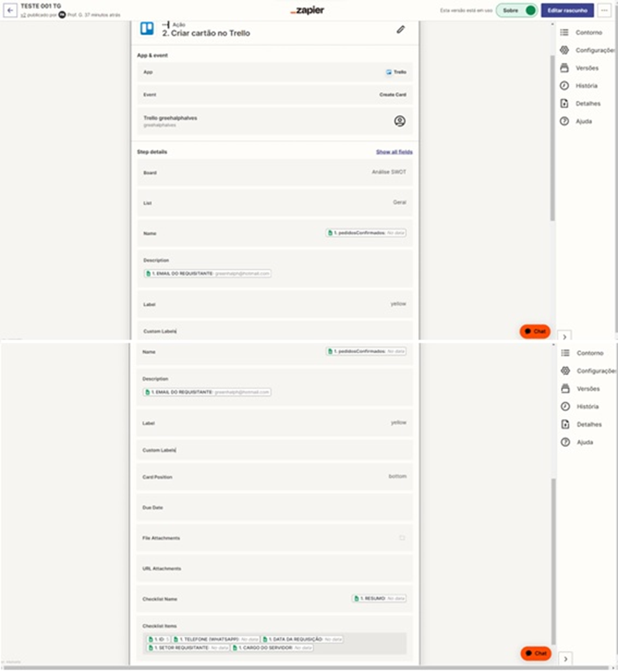The width and height of the screenshot is (618, 672).
Task: Click the vertical scrollbar of the step panel
Action: [x=553, y=139]
